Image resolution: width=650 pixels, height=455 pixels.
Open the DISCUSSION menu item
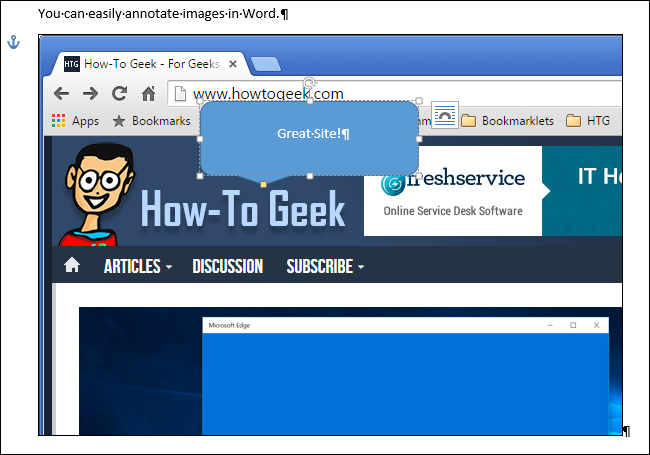tap(228, 266)
